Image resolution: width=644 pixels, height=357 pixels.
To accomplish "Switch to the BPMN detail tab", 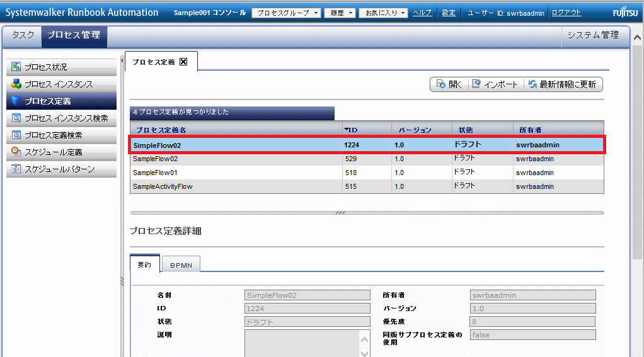I will pyautogui.click(x=181, y=265).
